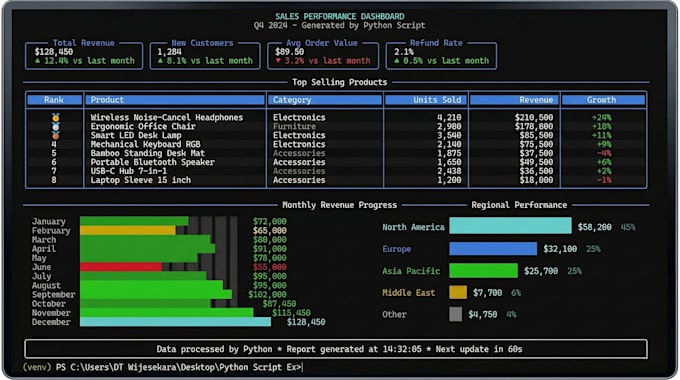Click 'USB-C Hub 7-in-1' product name
This screenshot has width=680, height=380.
(x=129, y=171)
